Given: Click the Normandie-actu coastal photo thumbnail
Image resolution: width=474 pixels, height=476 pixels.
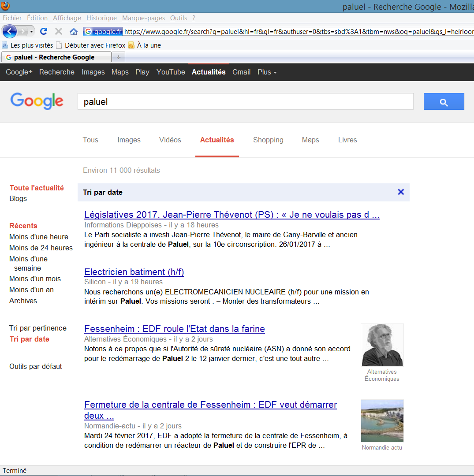Looking at the screenshot, I should tap(382, 421).
